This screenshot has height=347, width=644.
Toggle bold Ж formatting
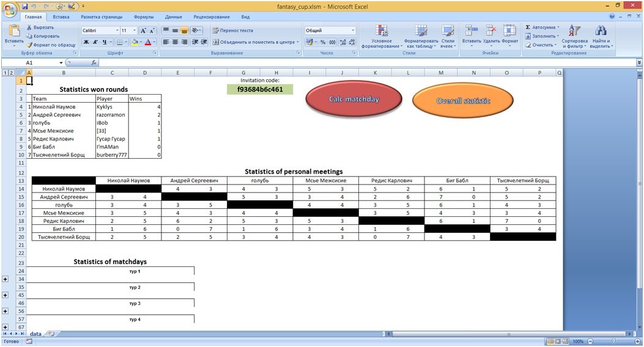click(x=86, y=42)
